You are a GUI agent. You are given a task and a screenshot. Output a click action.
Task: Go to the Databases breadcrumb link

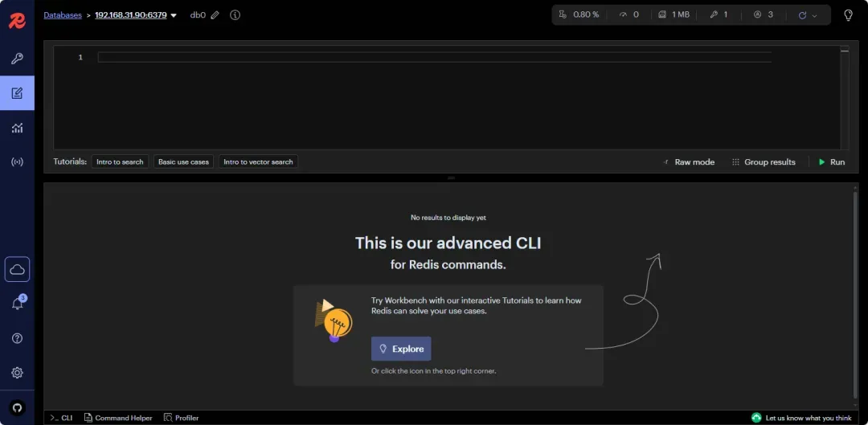pos(63,15)
